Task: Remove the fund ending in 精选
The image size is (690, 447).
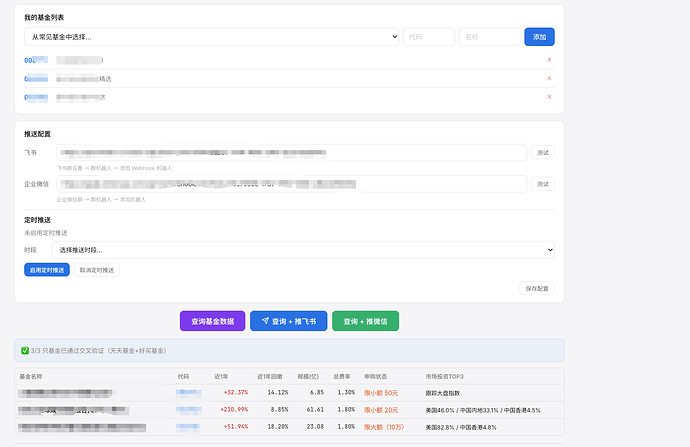Action: pyautogui.click(x=549, y=78)
